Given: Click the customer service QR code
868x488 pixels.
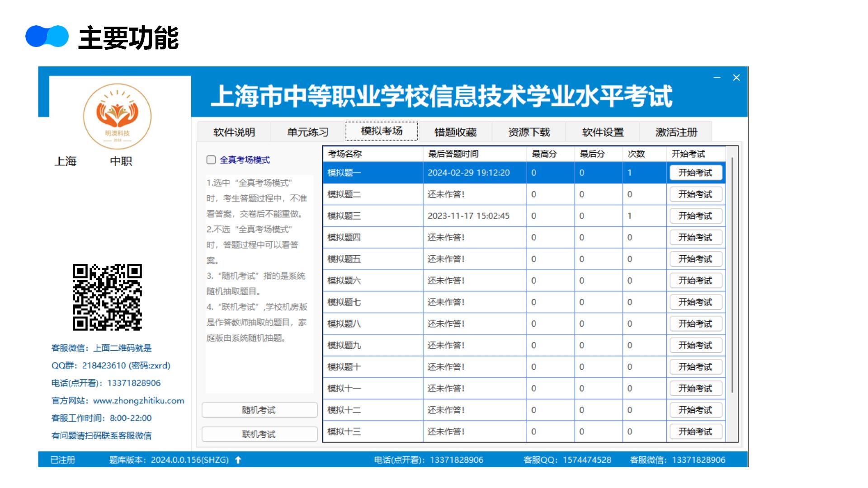Looking at the screenshot, I should point(107,297).
